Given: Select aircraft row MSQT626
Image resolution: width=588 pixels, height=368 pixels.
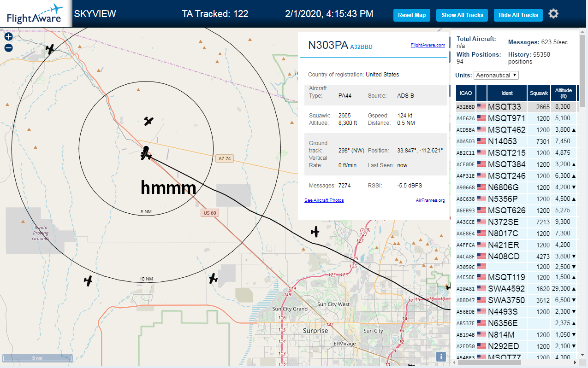Looking at the screenshot, I should (x=517, y=210).
